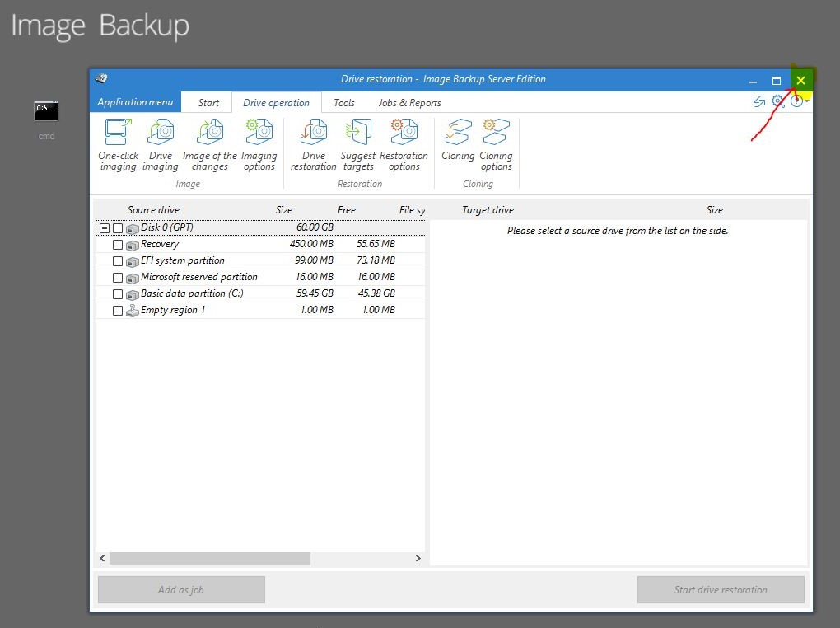The width and height of the screenshot is (840, 628).
Task: Click the scrollbar left arrow
Action: (102, 558)
